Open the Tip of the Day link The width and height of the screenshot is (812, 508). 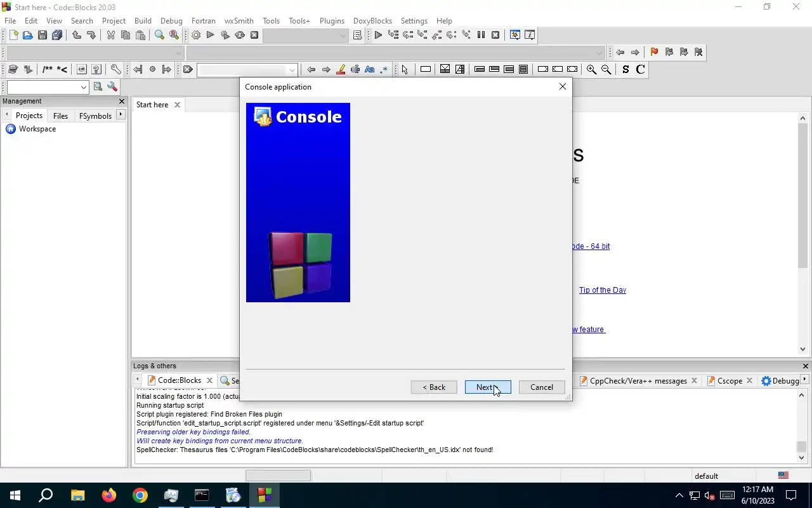[x=603, y=290]
